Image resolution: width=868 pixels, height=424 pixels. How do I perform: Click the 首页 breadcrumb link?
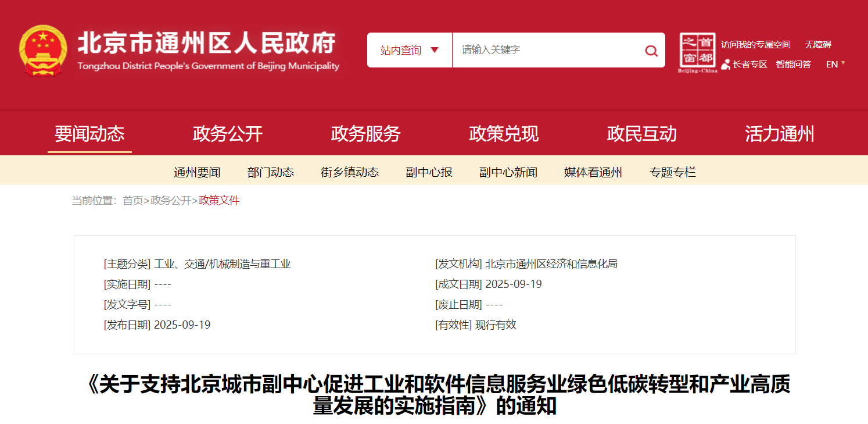tap(132, 201)
